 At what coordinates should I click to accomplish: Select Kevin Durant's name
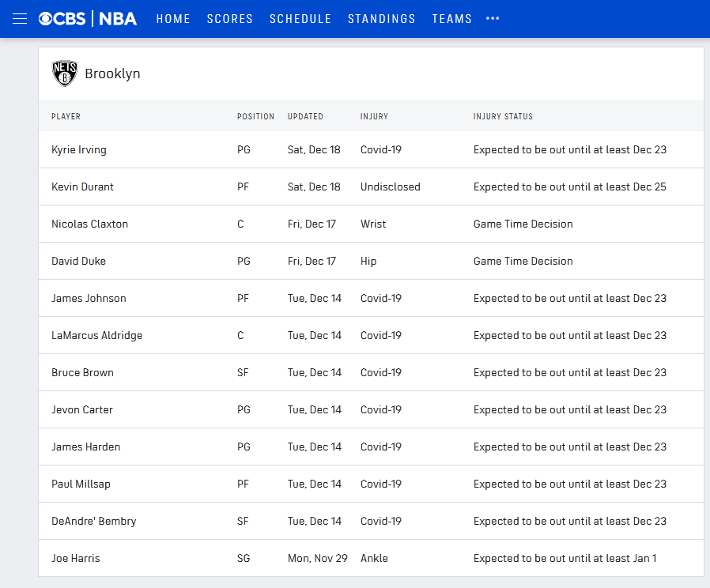point(82,187)
